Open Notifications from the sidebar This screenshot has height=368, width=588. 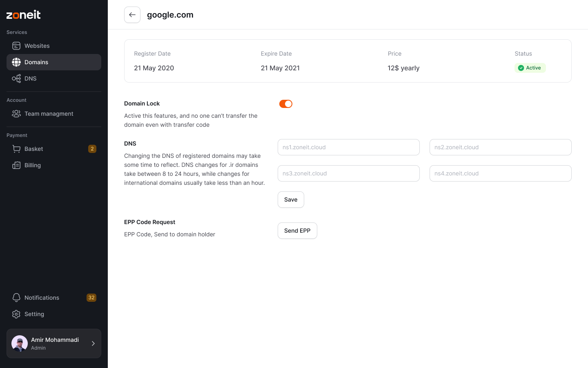tap(54, 298)
